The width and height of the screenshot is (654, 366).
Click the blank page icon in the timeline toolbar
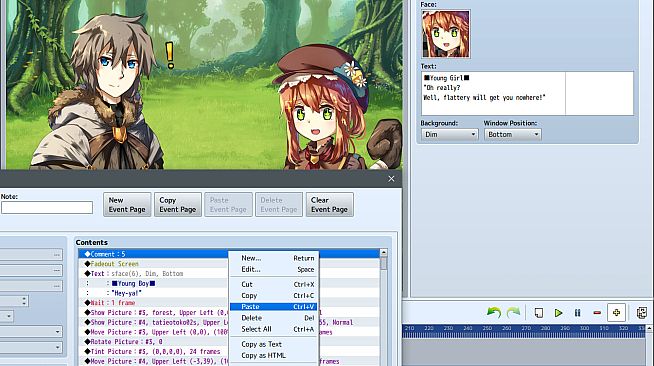tap(538, 313)
